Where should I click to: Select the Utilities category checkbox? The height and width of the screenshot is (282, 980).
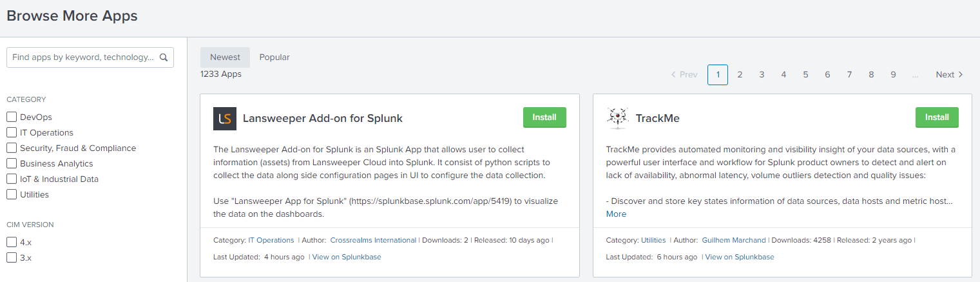pyautogui.click(x=12, y=195)
